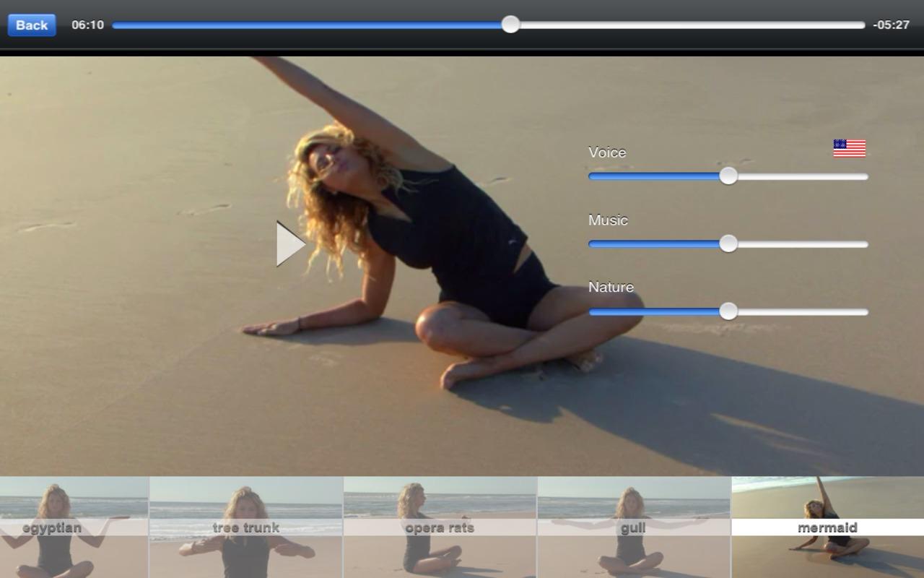
Task: Click the Nature label
Action: tap(611, 288)
